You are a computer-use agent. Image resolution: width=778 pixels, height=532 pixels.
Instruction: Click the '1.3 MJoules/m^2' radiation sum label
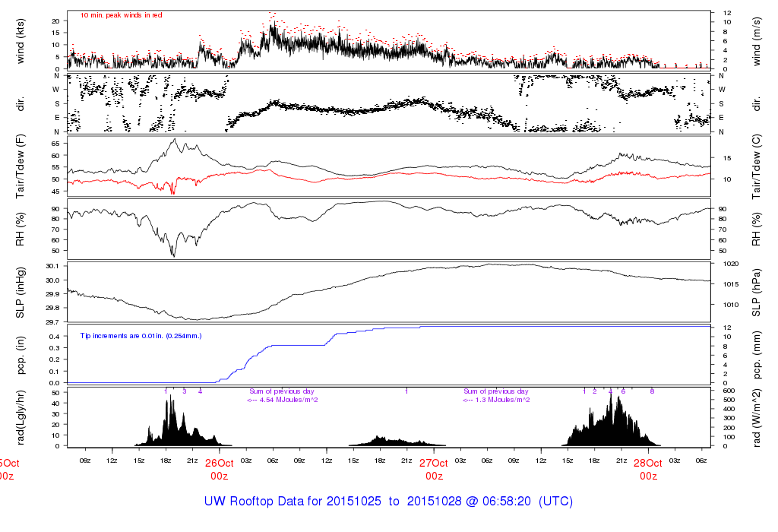503,400
